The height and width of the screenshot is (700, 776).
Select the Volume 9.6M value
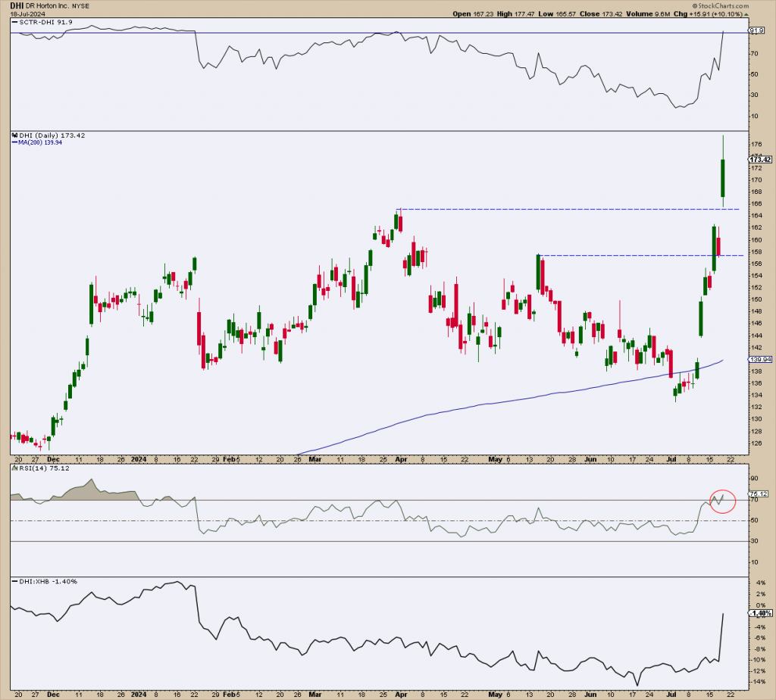648,14
